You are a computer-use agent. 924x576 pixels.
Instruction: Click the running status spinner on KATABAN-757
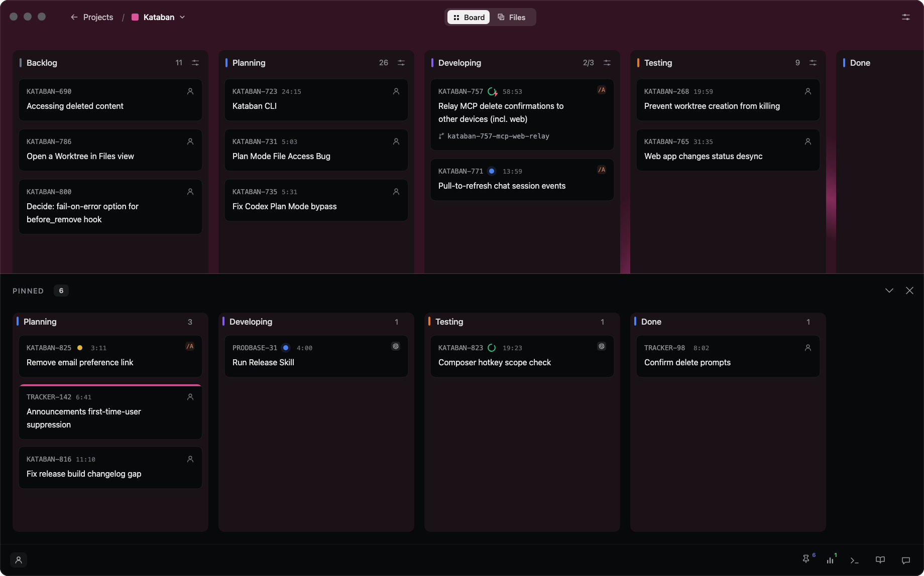pyautogui.click(x=493, y=92)
